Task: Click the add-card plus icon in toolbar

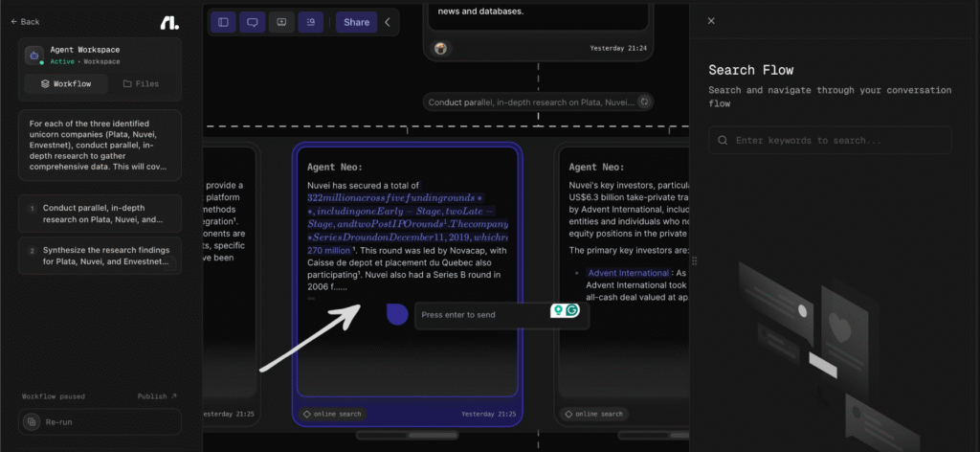Action: [x=281, y=23]
